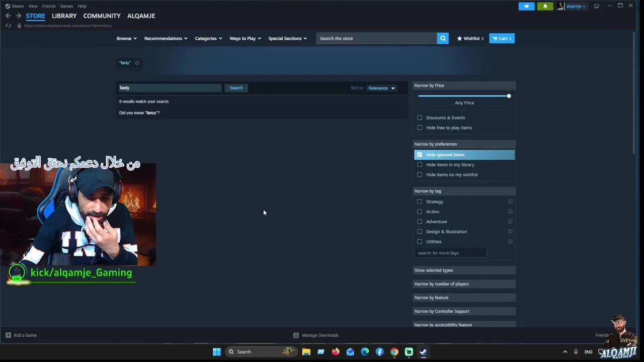Click the search for more tags field
The image size is (644, 362).
pos(451,253)
